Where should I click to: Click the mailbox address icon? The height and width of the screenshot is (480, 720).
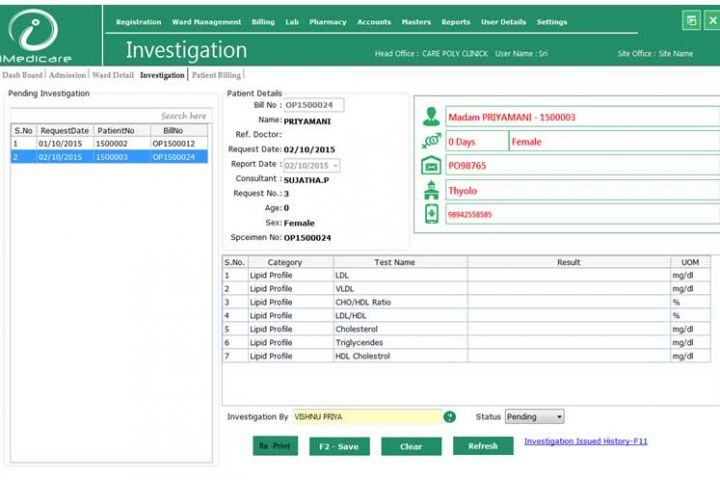coord(431,166)
